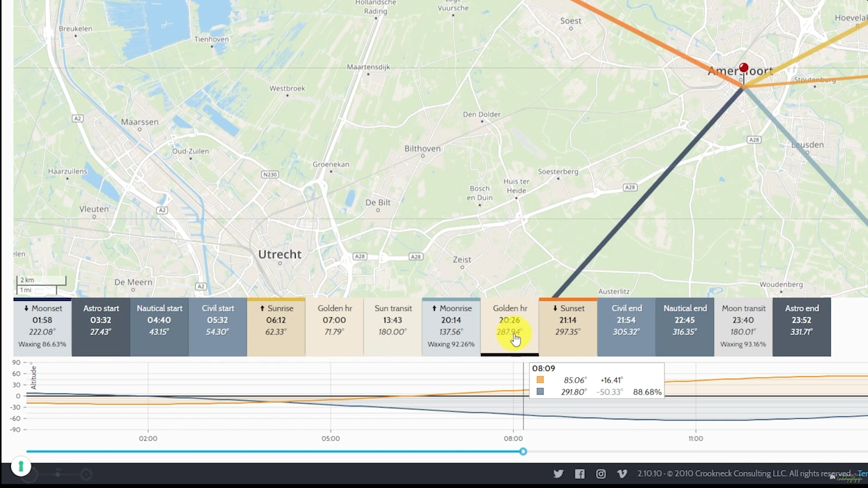868x488 pixels.
Task: Select the Sunset 21:14 event tile
Action: tap(568, 326)
